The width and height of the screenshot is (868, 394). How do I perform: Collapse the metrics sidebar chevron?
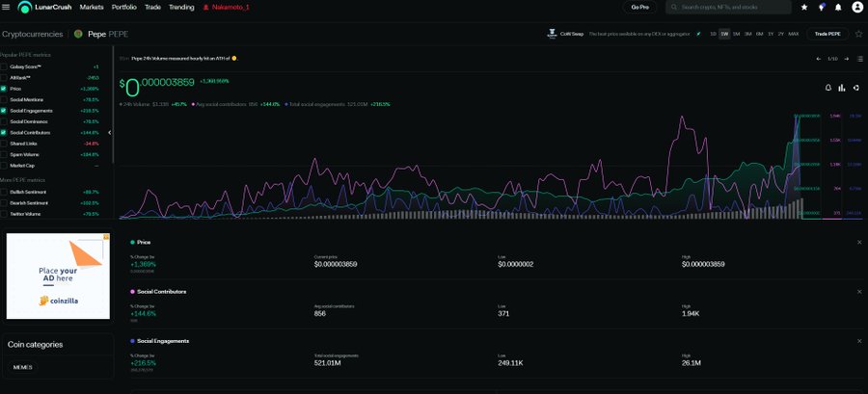(x=110, y=133)
